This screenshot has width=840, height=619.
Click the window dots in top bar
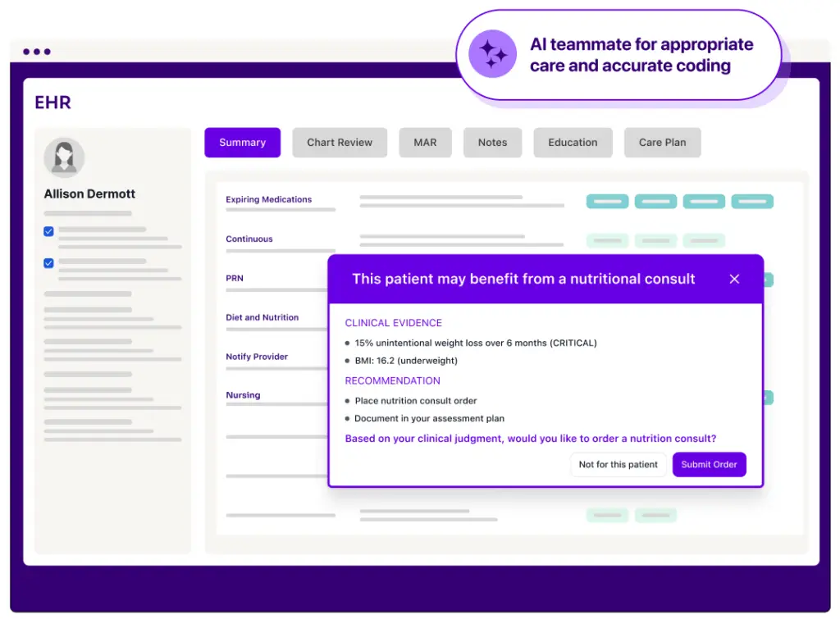coord(37,52)
